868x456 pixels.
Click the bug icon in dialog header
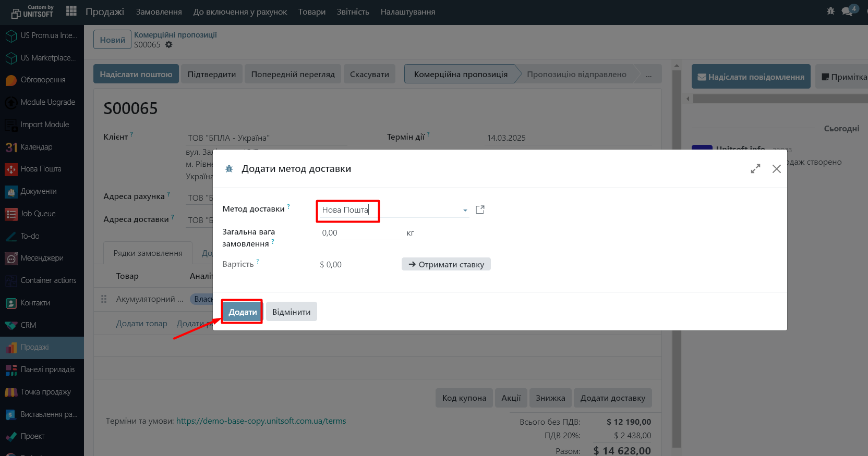tap(229, 169)
